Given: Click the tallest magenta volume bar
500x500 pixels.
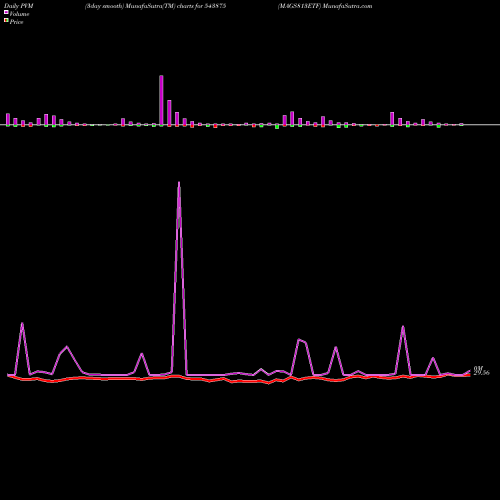Looking at the screenshot, I should [x=161, y=100].
